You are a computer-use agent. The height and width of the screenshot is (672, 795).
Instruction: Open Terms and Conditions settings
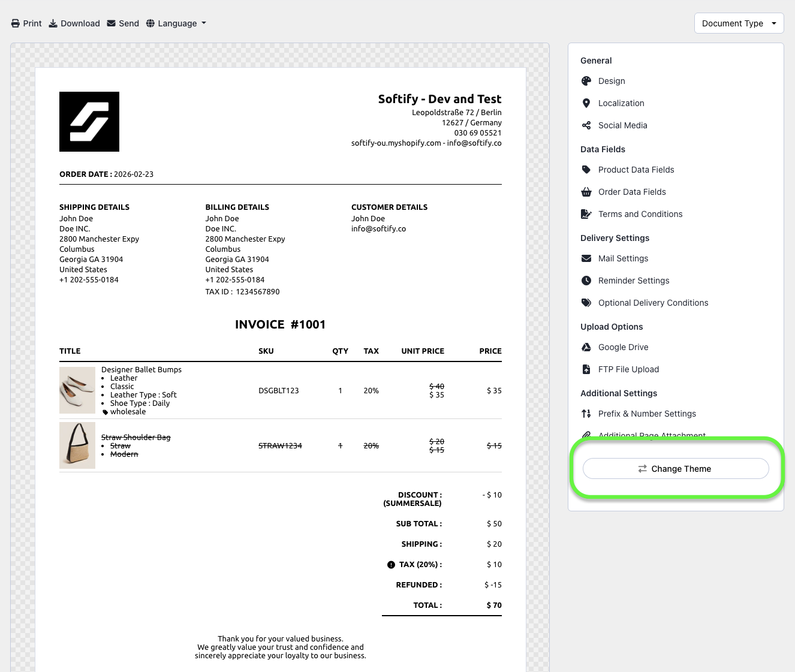pos(640,214)
